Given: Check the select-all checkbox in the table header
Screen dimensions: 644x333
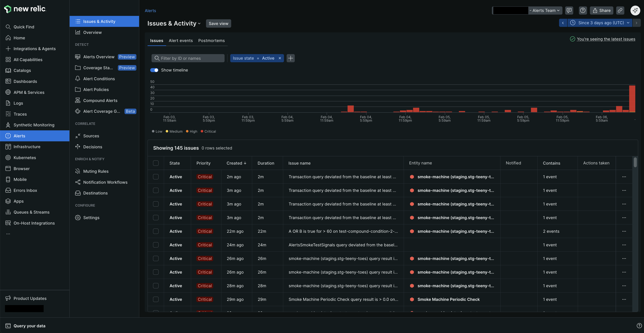Looking at the screenshot, I should click(156, 163).
